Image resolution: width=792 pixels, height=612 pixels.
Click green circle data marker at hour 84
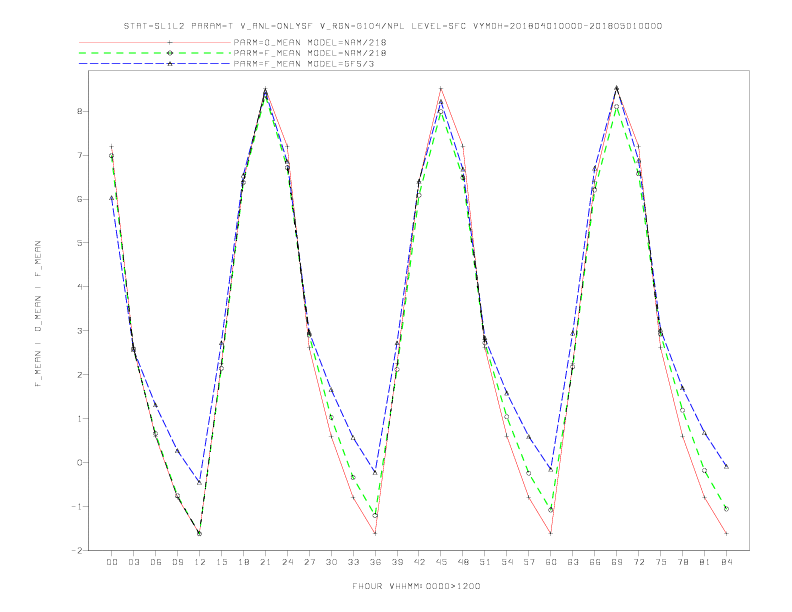click(726, 509)
